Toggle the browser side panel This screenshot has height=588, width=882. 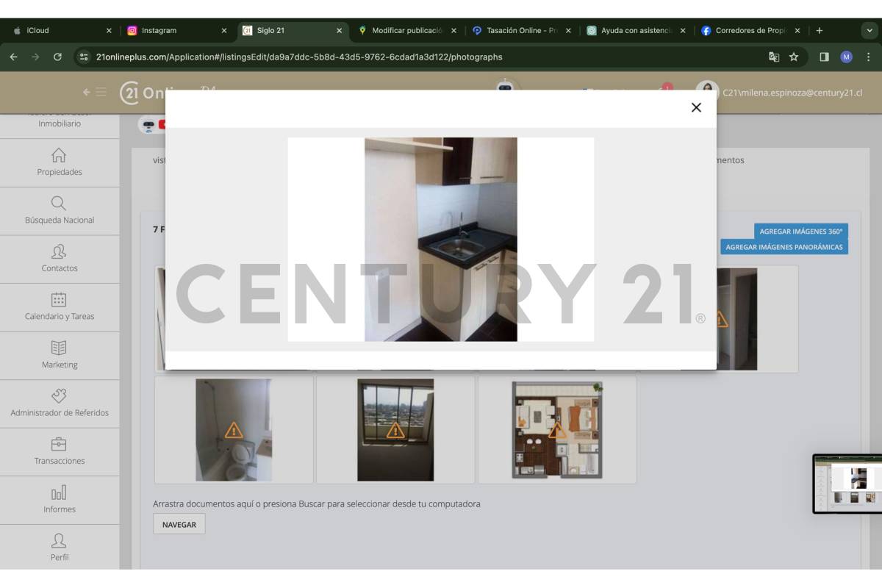tap(824, 57)
